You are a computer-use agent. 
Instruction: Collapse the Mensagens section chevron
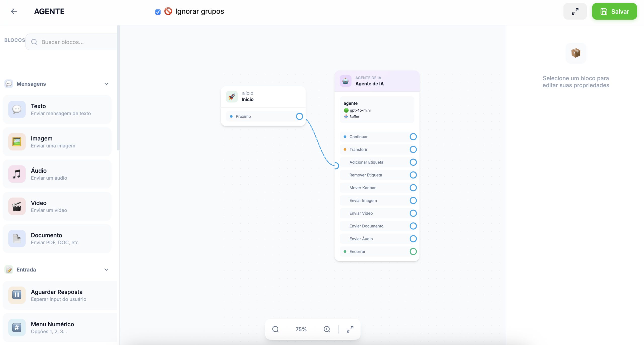pyautogui.click(x=106, y=84)
